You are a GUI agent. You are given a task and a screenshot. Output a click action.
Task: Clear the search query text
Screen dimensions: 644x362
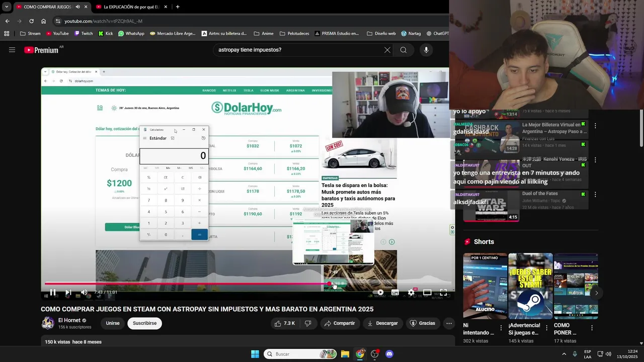pos(387,50)
